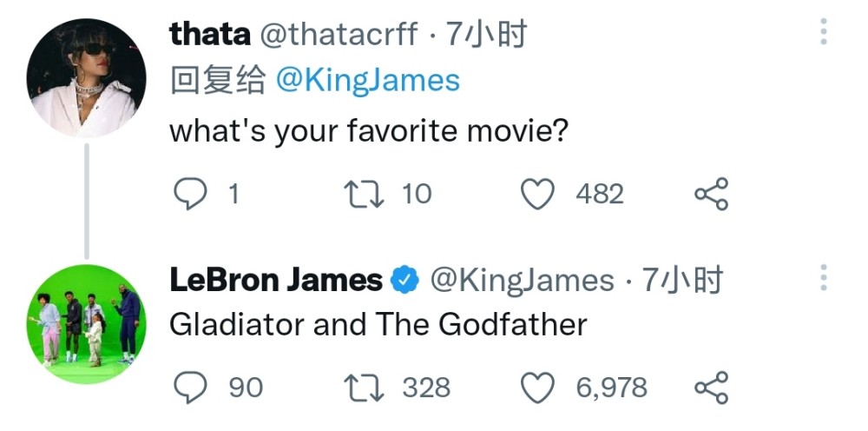Screen dimensions: 868x431
Task: Open more options on LeBron's tweet
Action: tap(824, 277)
